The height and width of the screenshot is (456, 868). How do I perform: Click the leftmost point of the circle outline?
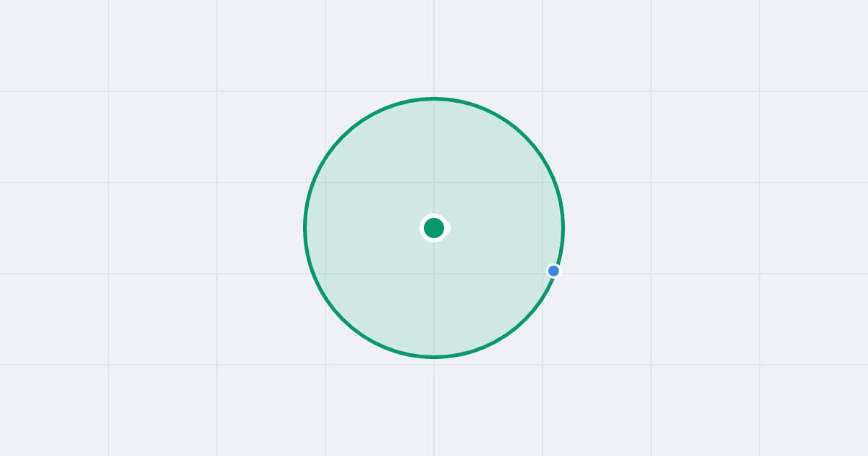point(305,228)
